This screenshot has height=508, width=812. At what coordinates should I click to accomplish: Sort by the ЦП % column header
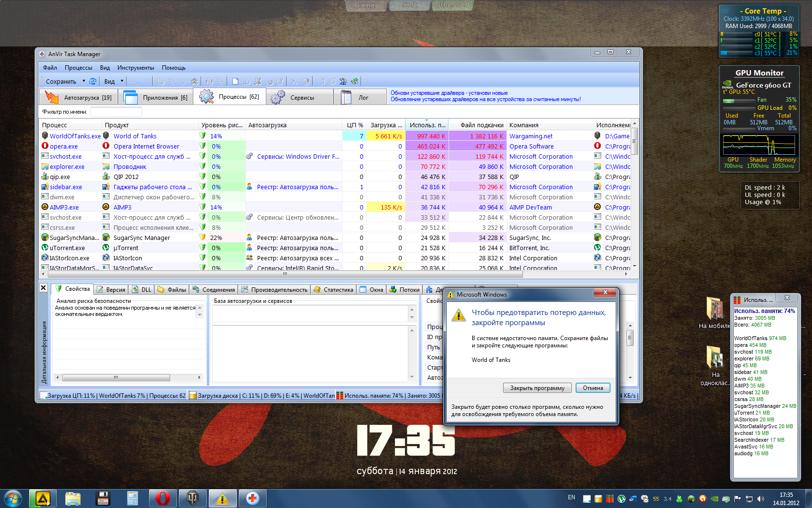coord(354,125)
